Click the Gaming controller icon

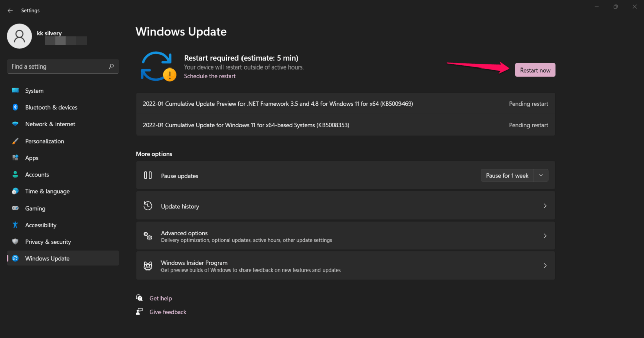[15, 208]
